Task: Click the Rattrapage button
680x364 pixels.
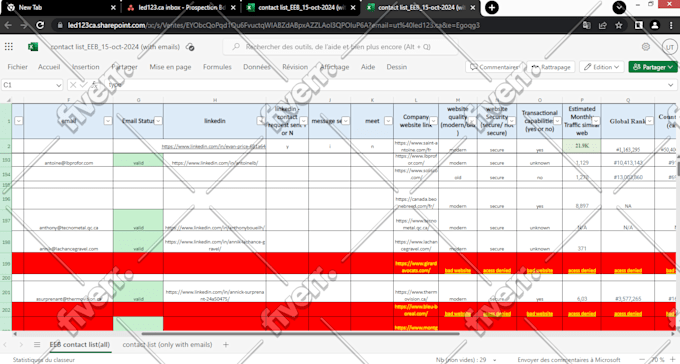Action: pyautogui.click(x=552, y=67)
